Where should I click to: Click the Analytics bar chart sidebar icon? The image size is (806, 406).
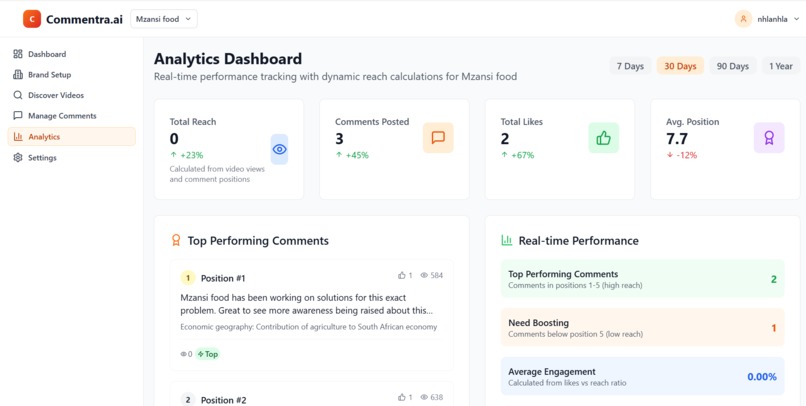(x=18, y=137)
